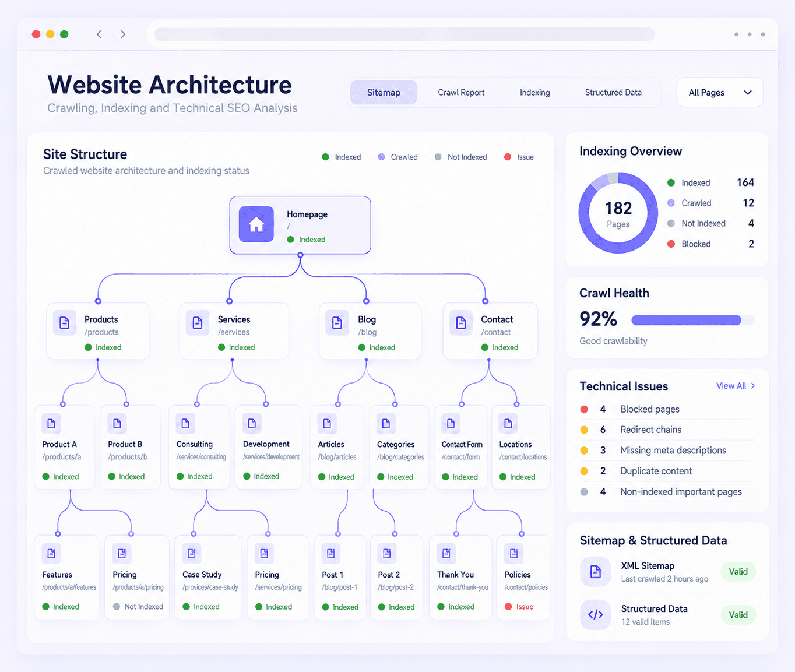Click the Blocked pages issue row

[668, 409]
